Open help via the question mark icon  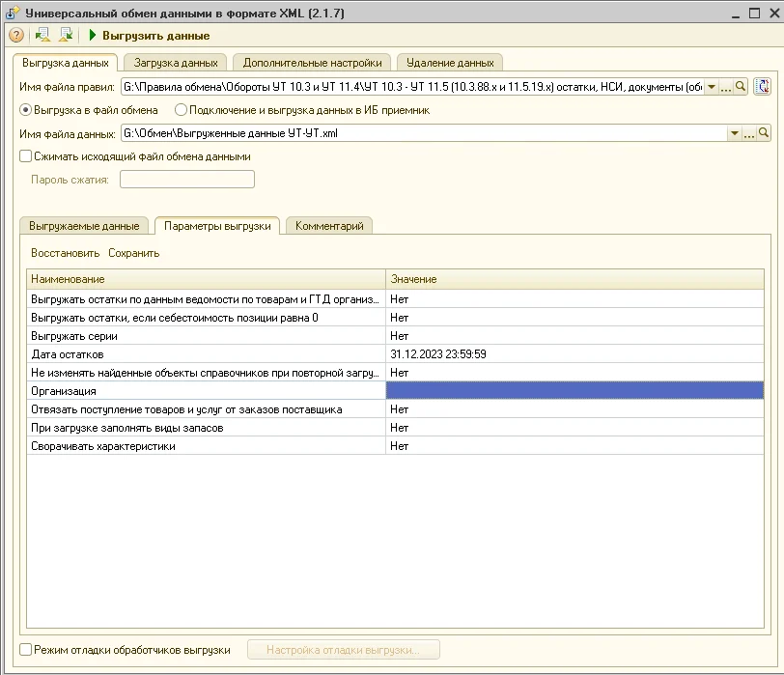coord(15,36)
